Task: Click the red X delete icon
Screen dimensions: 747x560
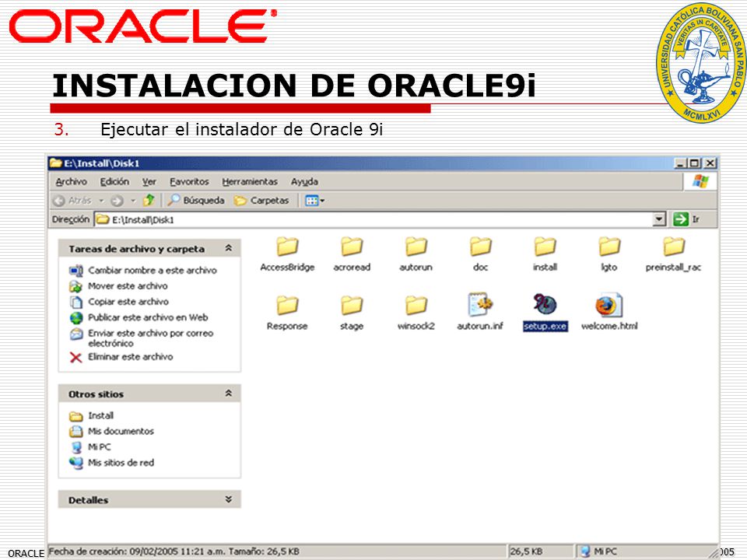Action: (75, 357)
